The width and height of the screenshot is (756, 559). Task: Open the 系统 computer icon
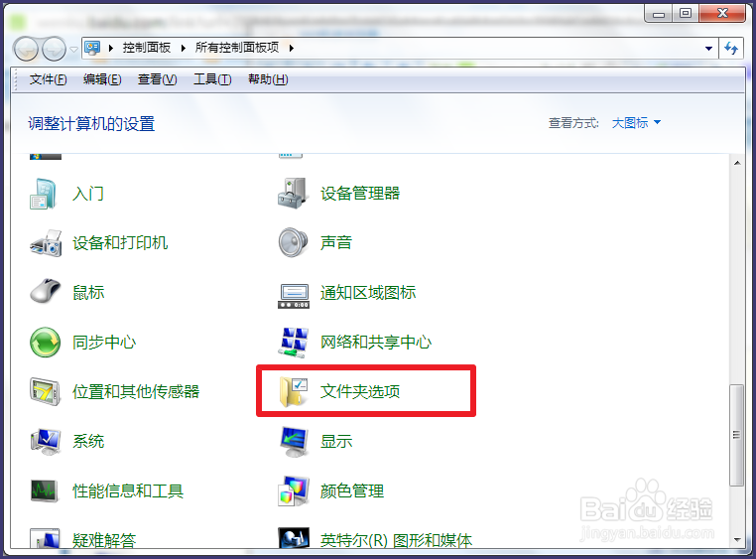46,441
